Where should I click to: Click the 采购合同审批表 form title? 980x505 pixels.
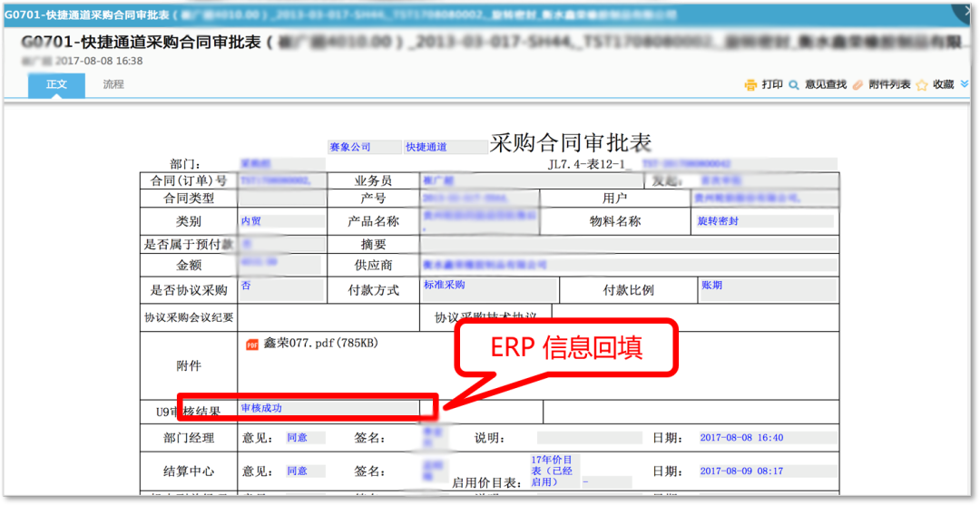[x=571, y=143]
